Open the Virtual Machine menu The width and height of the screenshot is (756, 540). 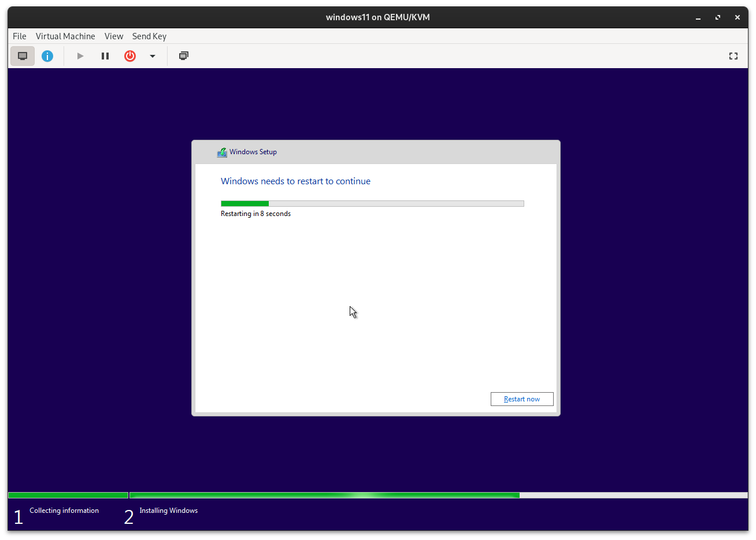pyautogui.click(x=65, y=36)
